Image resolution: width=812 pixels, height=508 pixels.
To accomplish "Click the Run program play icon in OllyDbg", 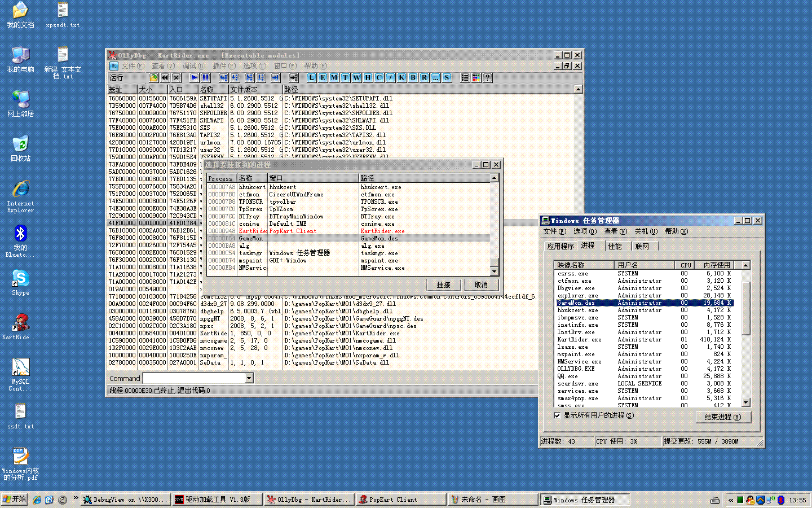I will click(194, 78).
